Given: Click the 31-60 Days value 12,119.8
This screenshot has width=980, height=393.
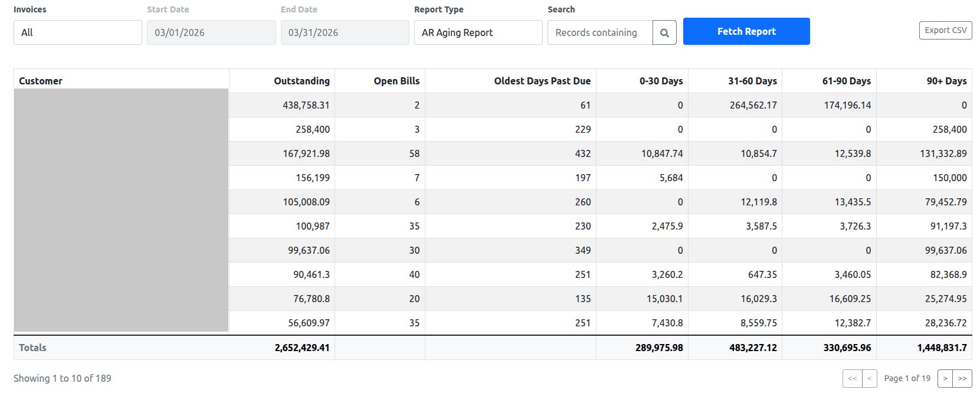Looking at the screenshot, I should pyautogui.click(x=759, y=202).
